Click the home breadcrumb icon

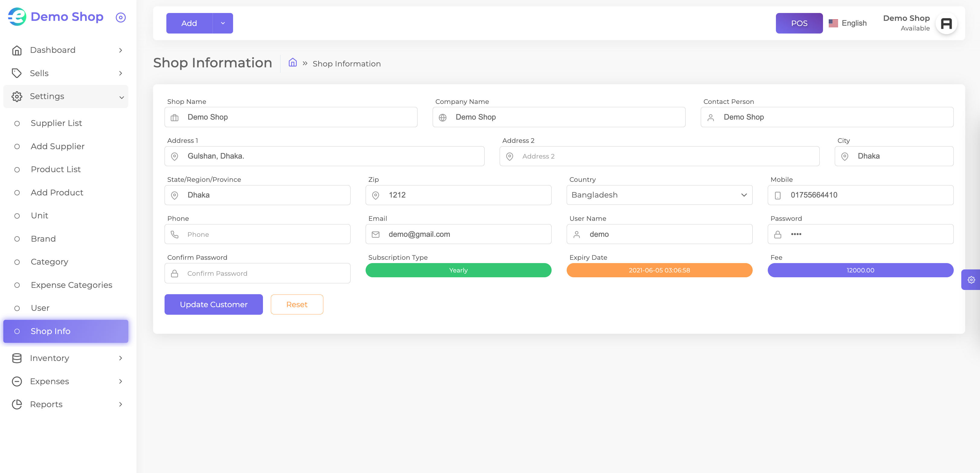(292, 63)
